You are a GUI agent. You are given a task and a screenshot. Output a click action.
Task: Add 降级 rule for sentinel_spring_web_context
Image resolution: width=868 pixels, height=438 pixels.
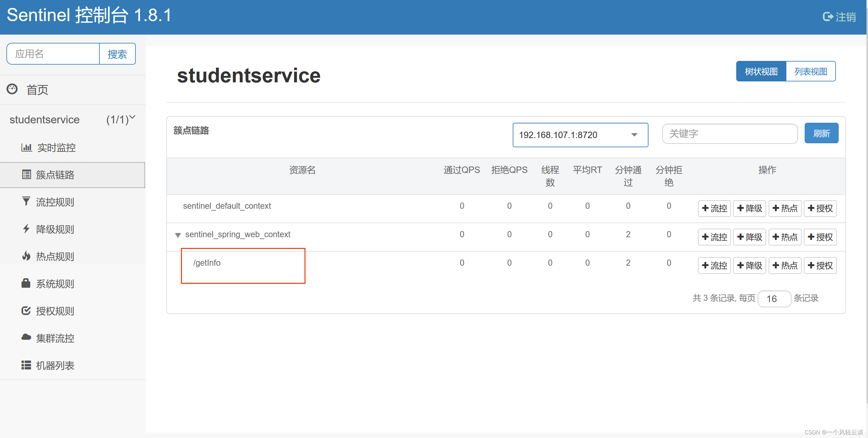click(x=750, y=237)
